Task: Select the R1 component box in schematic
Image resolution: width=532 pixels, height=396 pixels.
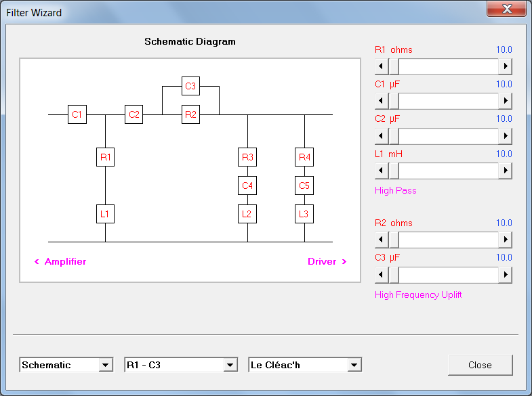Action: 105,157
